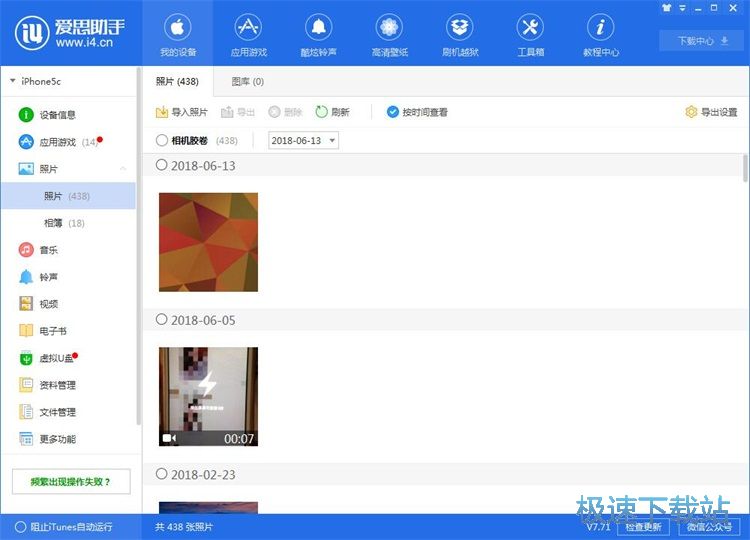Click the V7.71 version label
Viewport: 750px width, 540px height.
coord(598,527)
